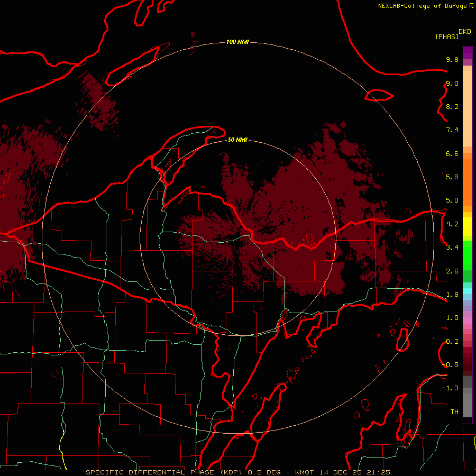Viewport: 476px width, 476px height.
Task: Click the [PHAS] units label
Action: pos(447,36)
